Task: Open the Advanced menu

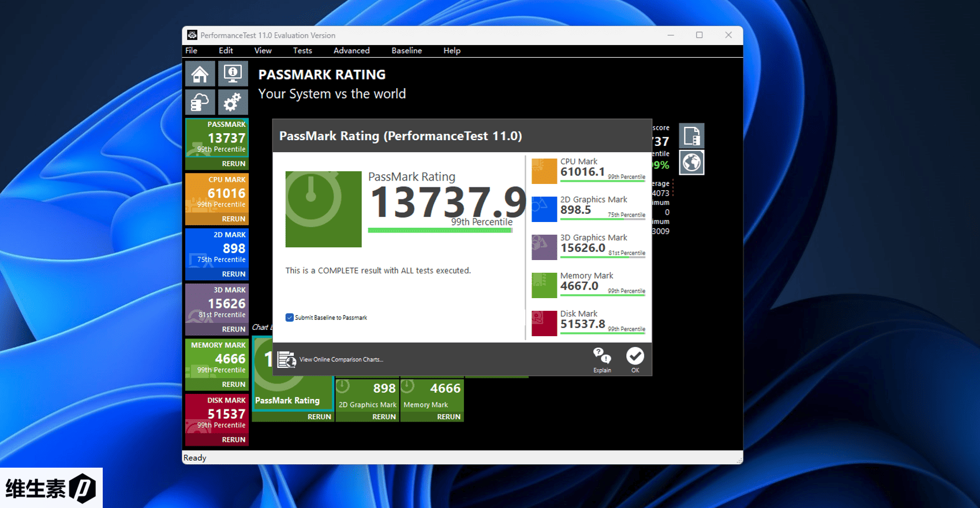Action: tap(351, 51)
